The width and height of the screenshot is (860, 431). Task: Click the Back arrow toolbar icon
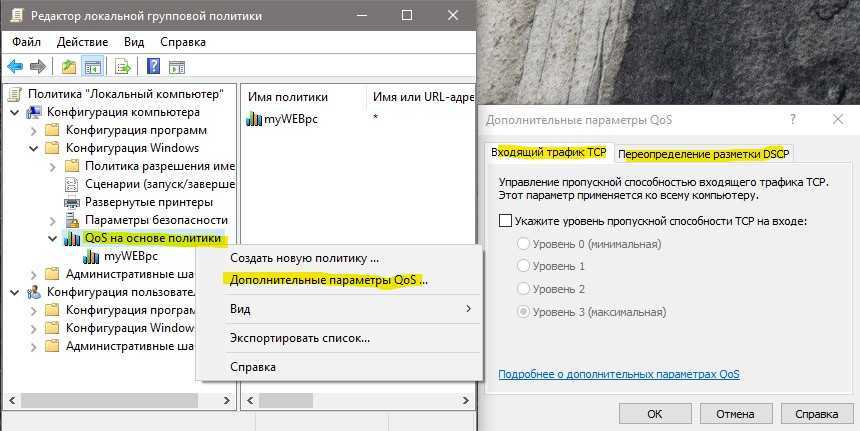[15, 67]
